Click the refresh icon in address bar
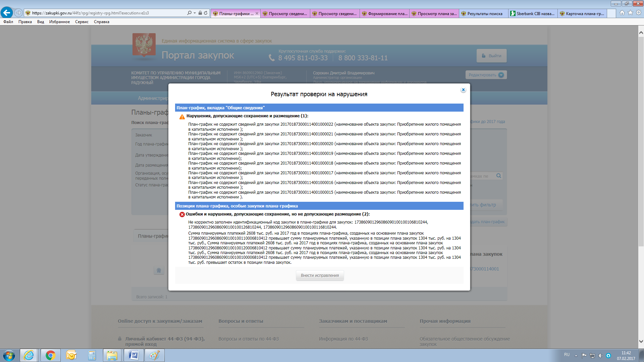This screenshot has height=362, width=644. click(206, 13)
